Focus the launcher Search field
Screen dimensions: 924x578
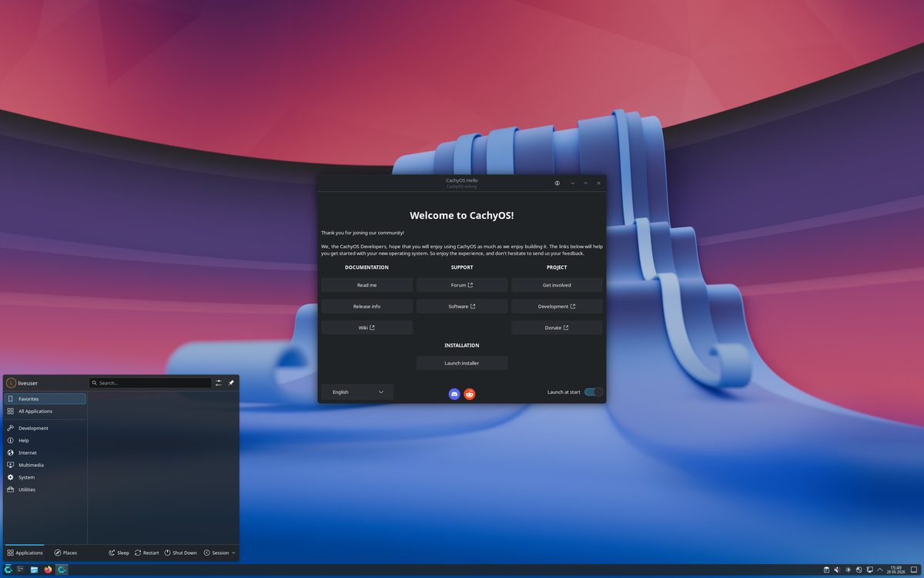pos(150,383)
